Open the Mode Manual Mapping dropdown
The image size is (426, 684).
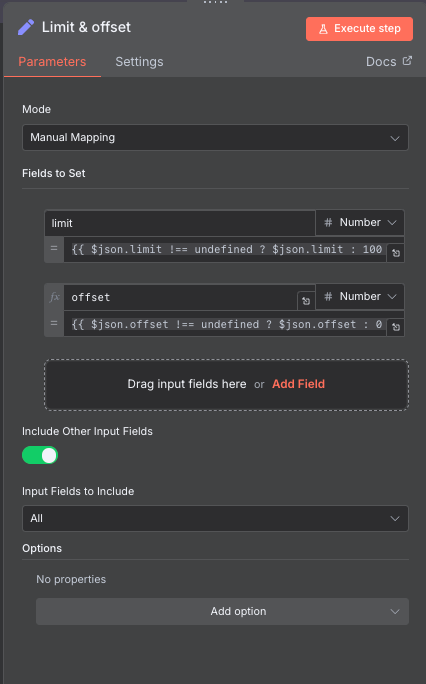tap(215, 138)
